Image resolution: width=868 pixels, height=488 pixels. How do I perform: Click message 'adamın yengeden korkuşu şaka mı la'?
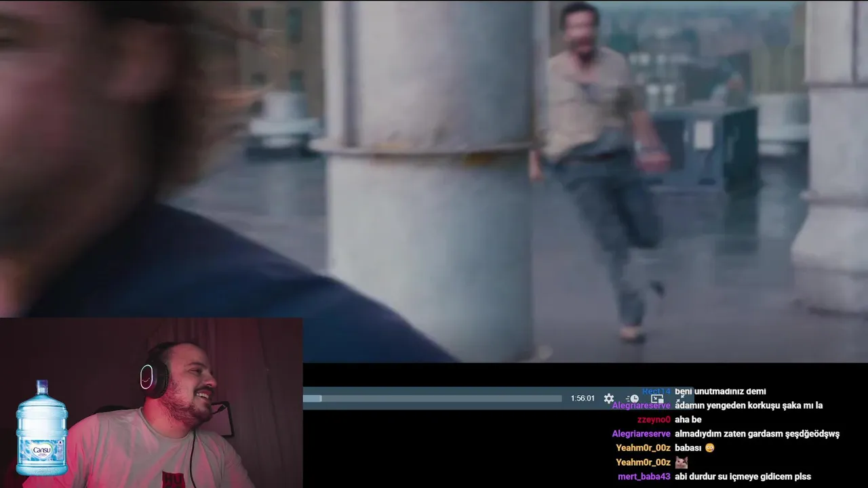(x=749, y=405)
